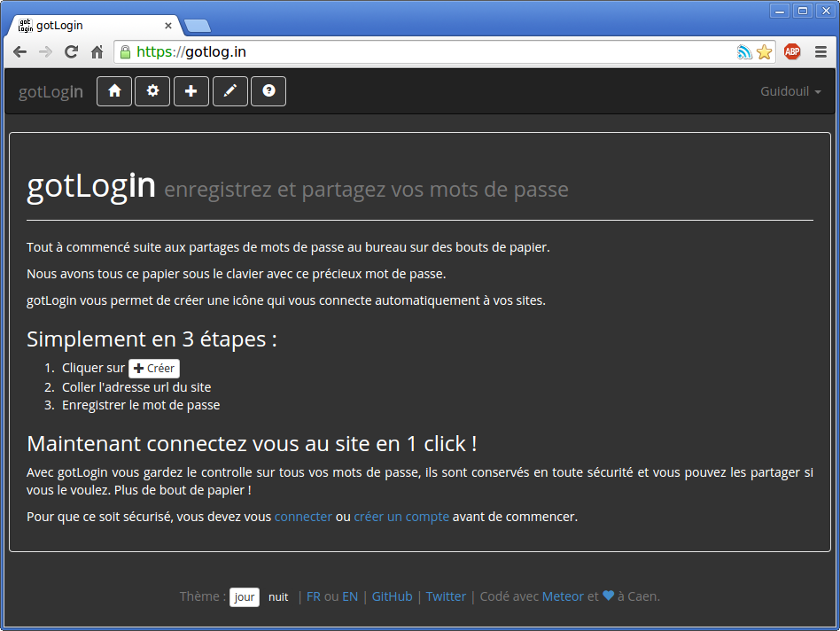Screen dimensions: 840x631
Task: Click the gotLogin tab favicon
Action: point(25,25)
